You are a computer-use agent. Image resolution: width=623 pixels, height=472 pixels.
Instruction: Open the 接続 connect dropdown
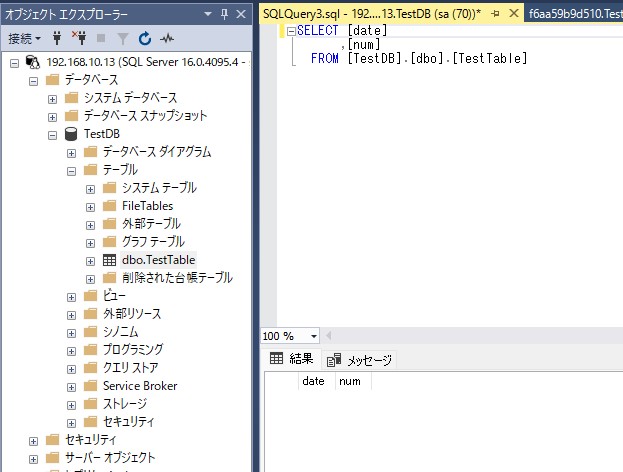(x=24, y=39)
